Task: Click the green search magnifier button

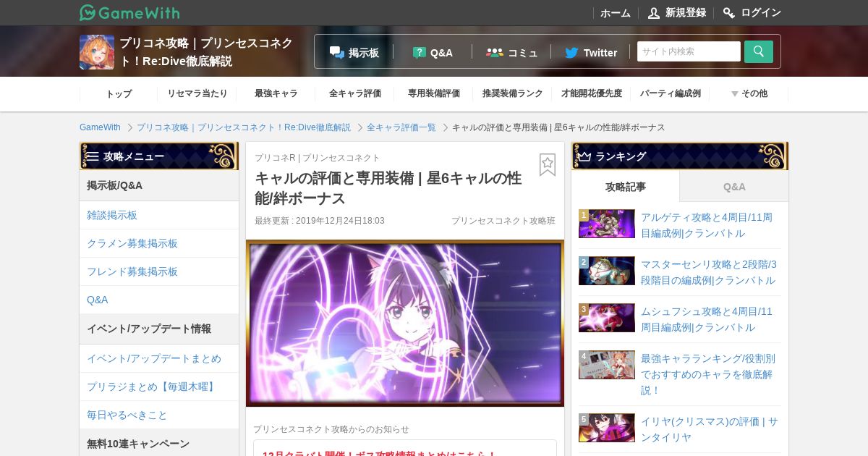Action: coord(759,51)
